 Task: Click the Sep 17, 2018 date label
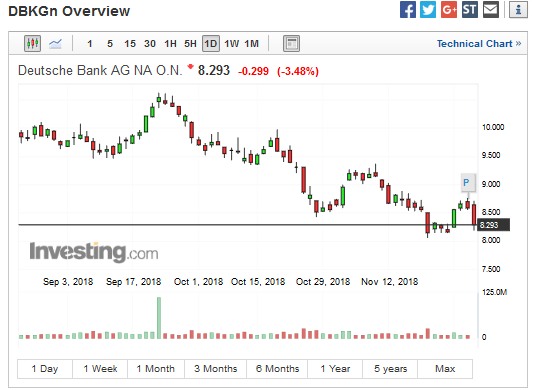point(133,282)
